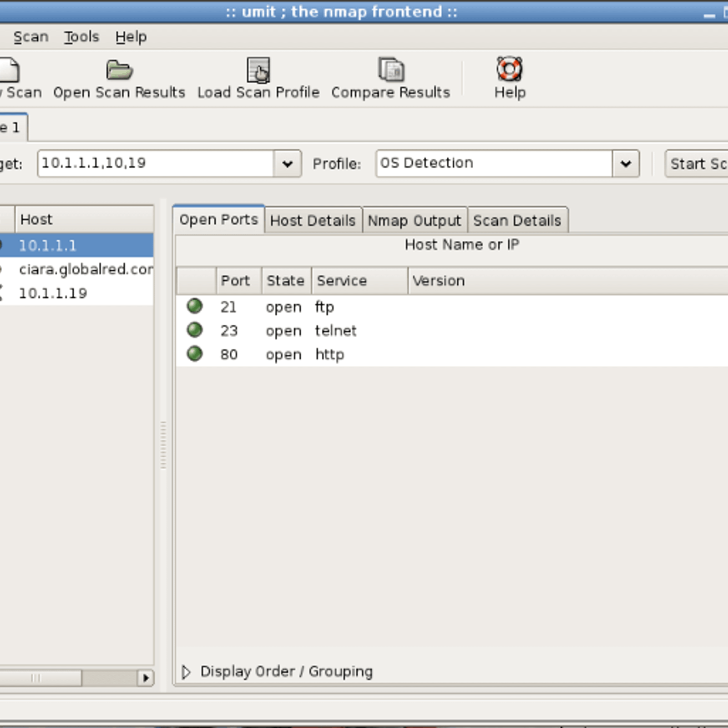The image size is (728, 728).
Task: Sort by the Version column header
Action: [x=568, y=281]
